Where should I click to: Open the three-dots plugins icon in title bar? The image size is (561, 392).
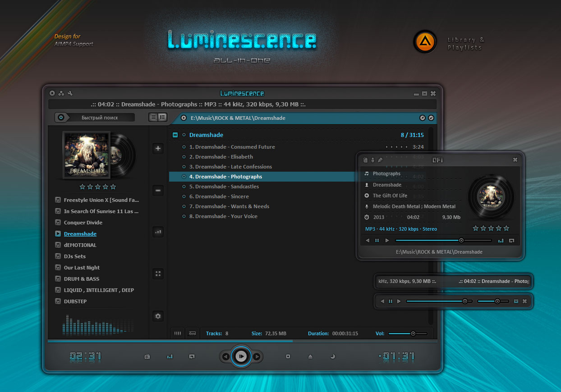click(x=61, y=93)
